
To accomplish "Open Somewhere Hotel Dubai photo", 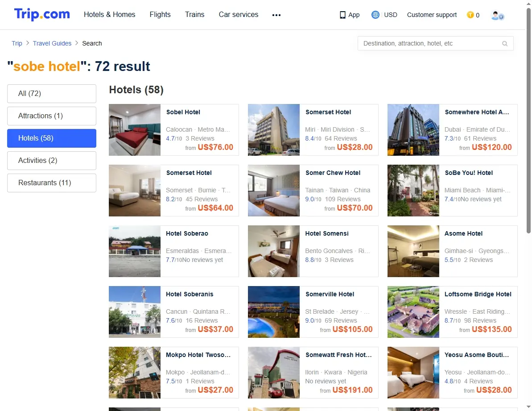I will (x=413, y=130).
